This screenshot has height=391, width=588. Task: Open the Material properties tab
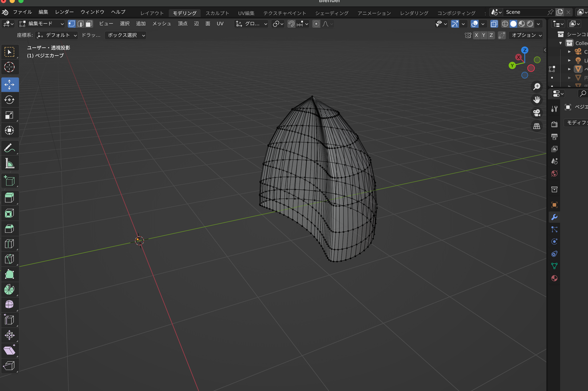pos(554,278)
